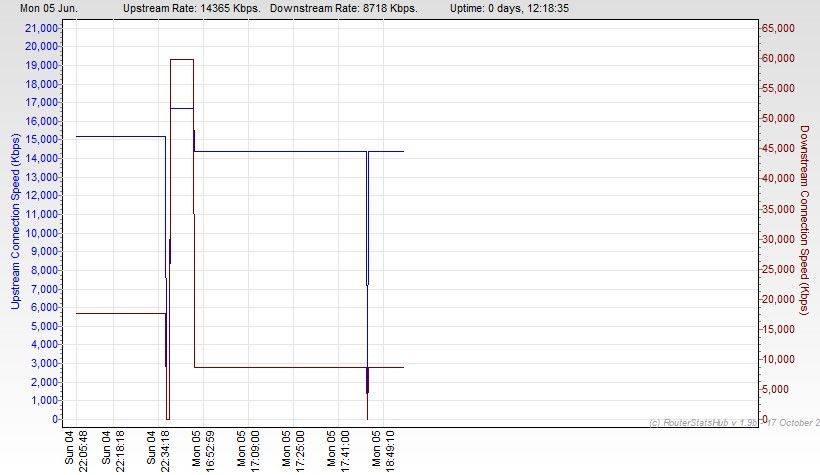This screenshot has height=475, width=820.
Task: Click the Downstream Connection Speed axis title
Action: pyautogui.click(x=804, y=220)
